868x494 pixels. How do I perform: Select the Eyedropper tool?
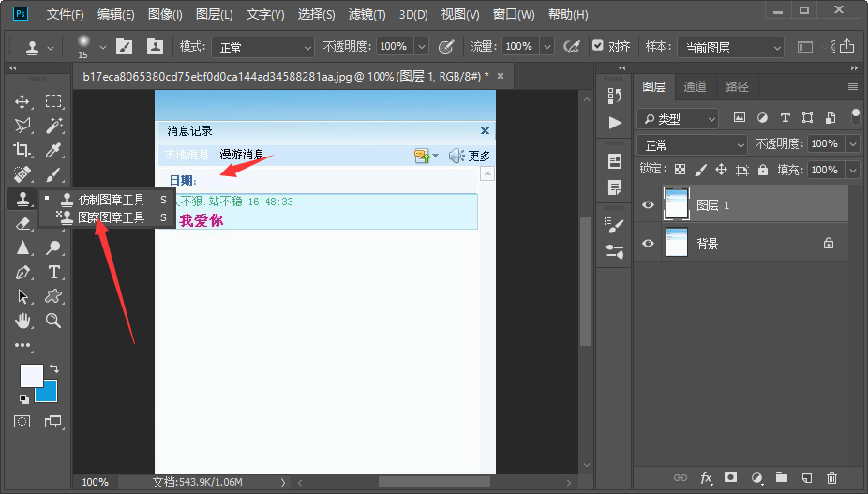[x=53, y=150]
